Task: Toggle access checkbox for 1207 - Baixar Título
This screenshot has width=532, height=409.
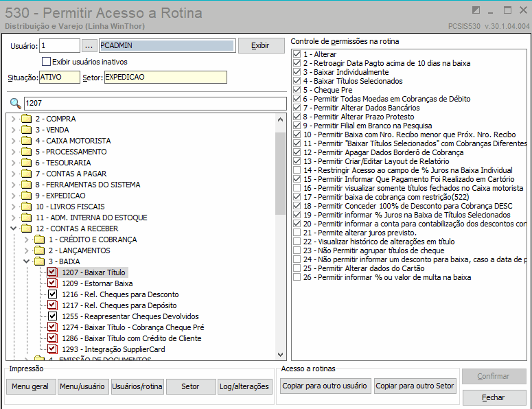Action: coord(52,272)
